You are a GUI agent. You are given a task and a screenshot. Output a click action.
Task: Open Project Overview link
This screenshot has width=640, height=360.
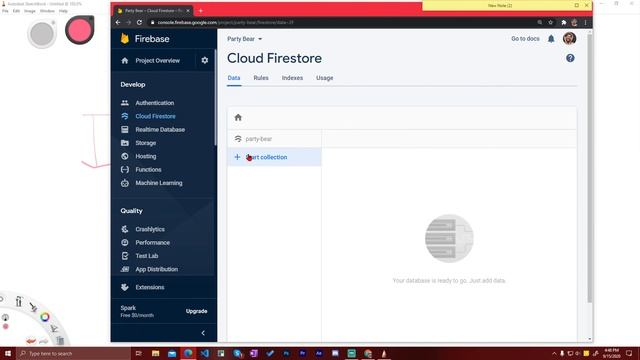tap(158, 60)
